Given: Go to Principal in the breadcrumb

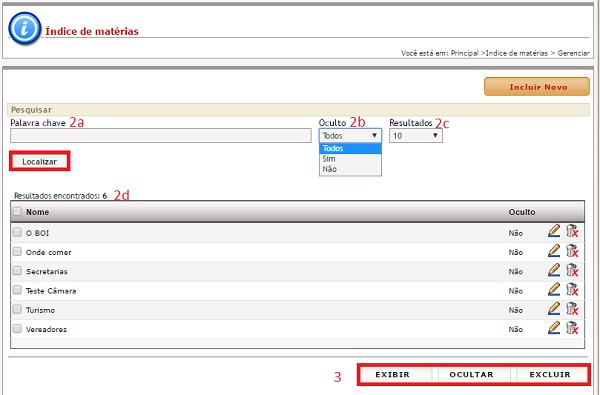Looking at the screenshot, I should tap(465, 53).
